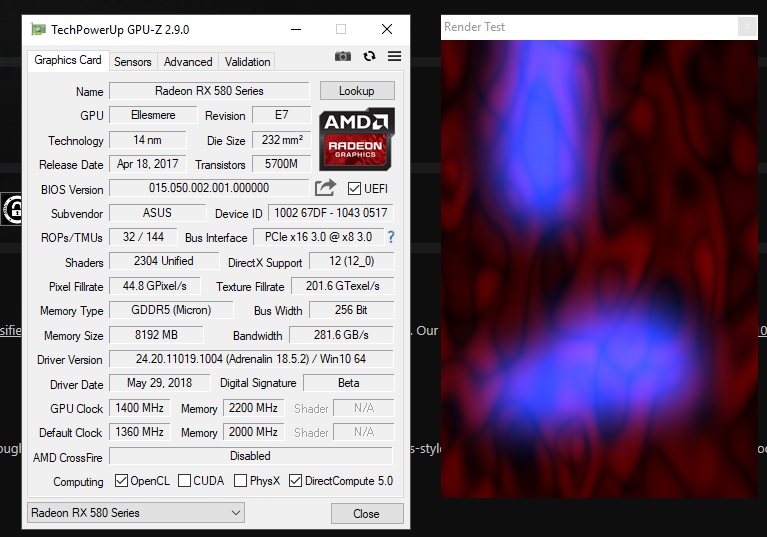
Task: Take a GPU-Z screenshot with camera icon
Action: (x=342, y=56)
